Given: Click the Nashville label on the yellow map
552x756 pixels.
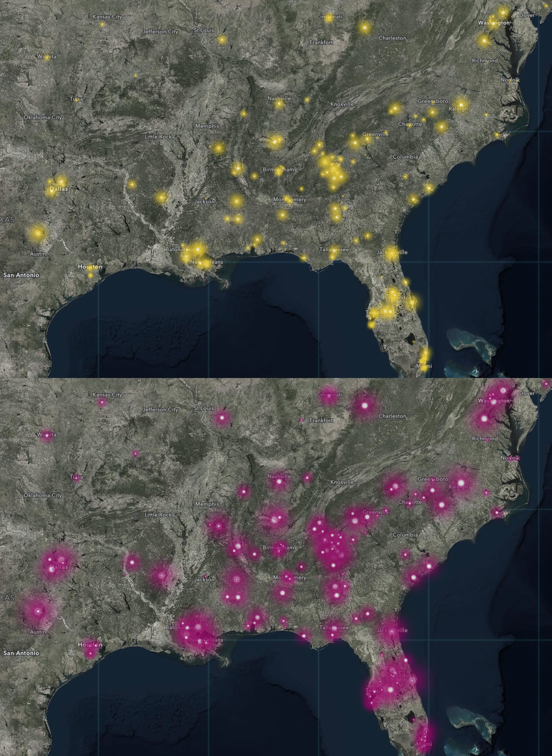Looking at the screenshot, I should (279, 98).
